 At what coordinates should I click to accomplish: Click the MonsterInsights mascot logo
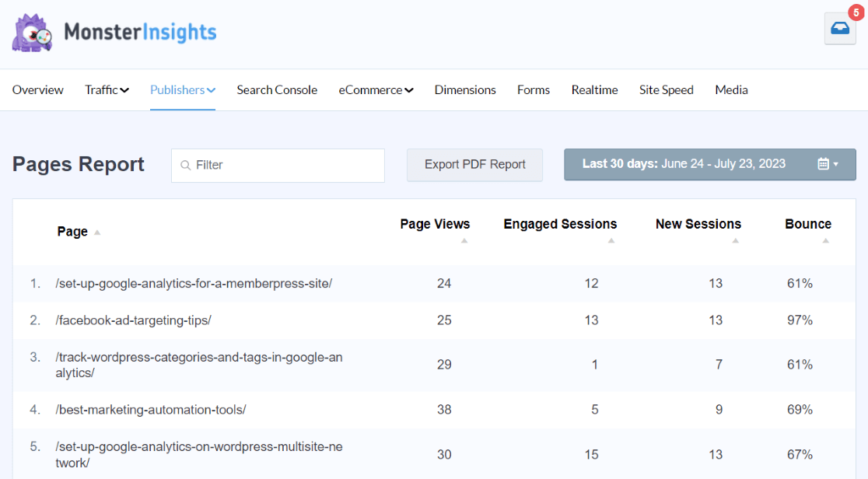(32, 32)
